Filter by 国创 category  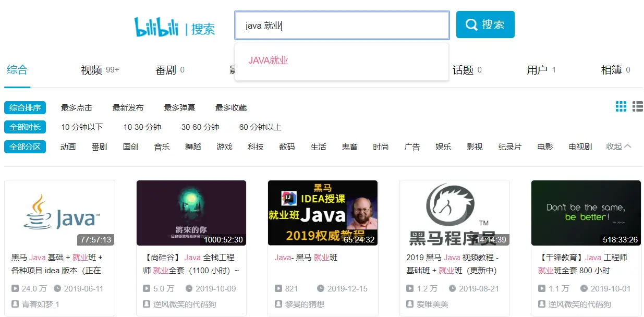click(x=131, y=147)
